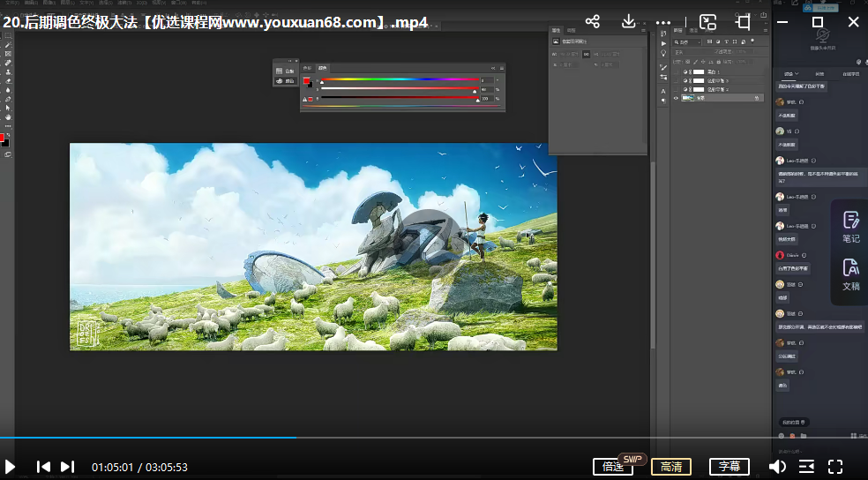Switch to picture-in-picture mini window

[707, 22]
